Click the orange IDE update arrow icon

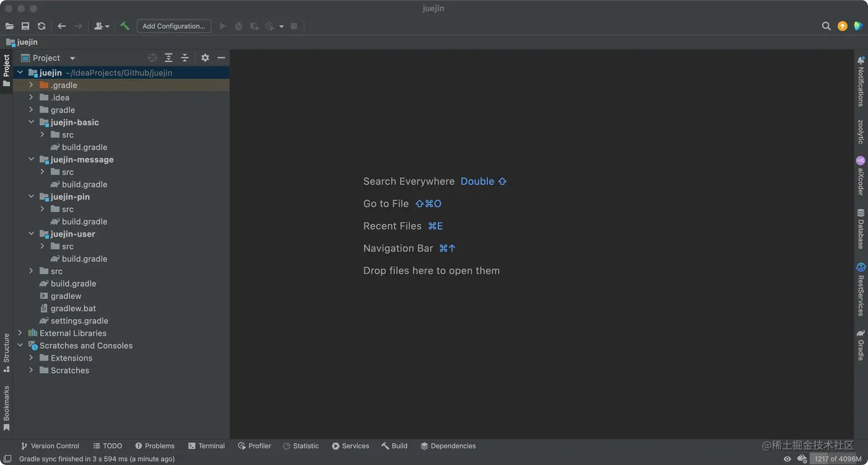pyautogui.click(x=842, y=26)
